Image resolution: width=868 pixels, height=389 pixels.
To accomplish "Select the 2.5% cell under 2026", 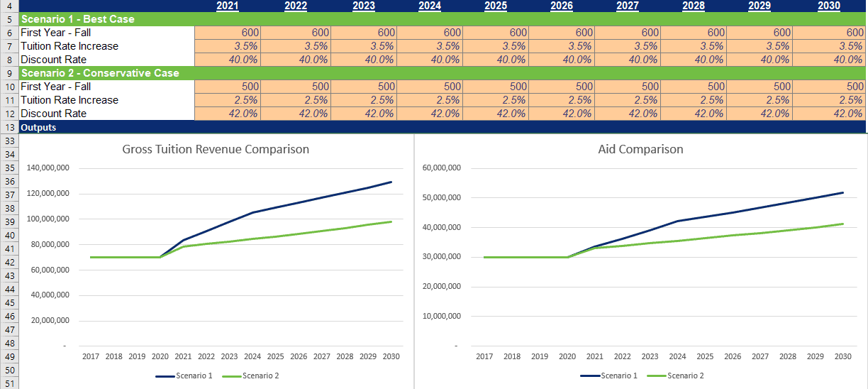I will 562,100.
